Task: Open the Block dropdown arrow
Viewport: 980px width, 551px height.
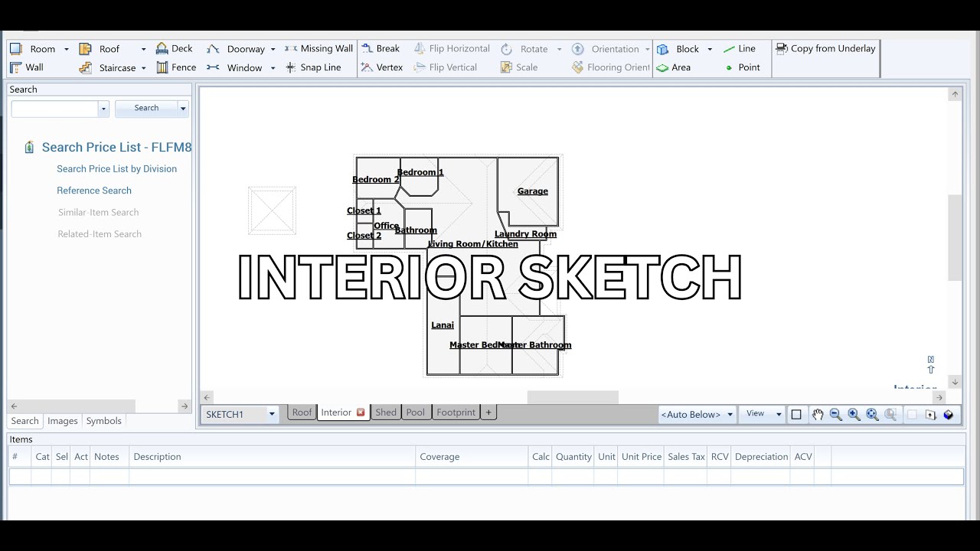Action: (710, 49)
